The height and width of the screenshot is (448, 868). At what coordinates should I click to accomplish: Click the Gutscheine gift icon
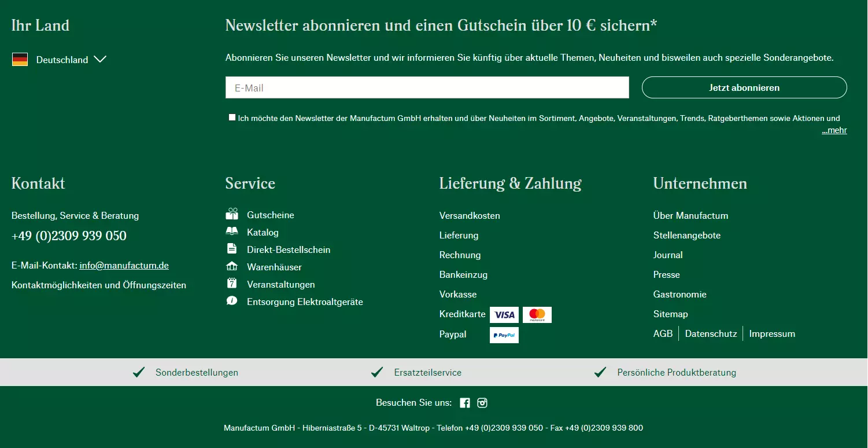click(x=232, y=214)
